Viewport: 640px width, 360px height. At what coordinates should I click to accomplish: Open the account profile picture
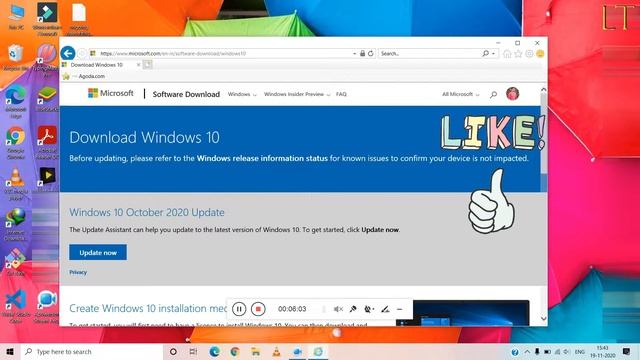pyautogui.click(x=513, y=94)
